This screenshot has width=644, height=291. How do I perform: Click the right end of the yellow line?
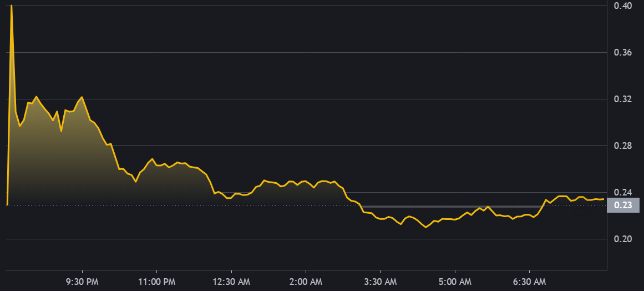tap(604, 199)
